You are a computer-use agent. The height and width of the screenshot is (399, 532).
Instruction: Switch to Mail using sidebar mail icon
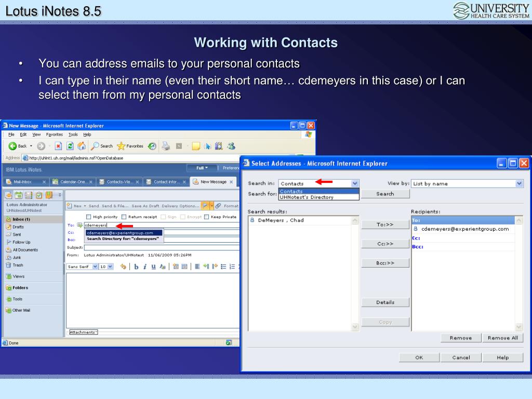point(8,195)
